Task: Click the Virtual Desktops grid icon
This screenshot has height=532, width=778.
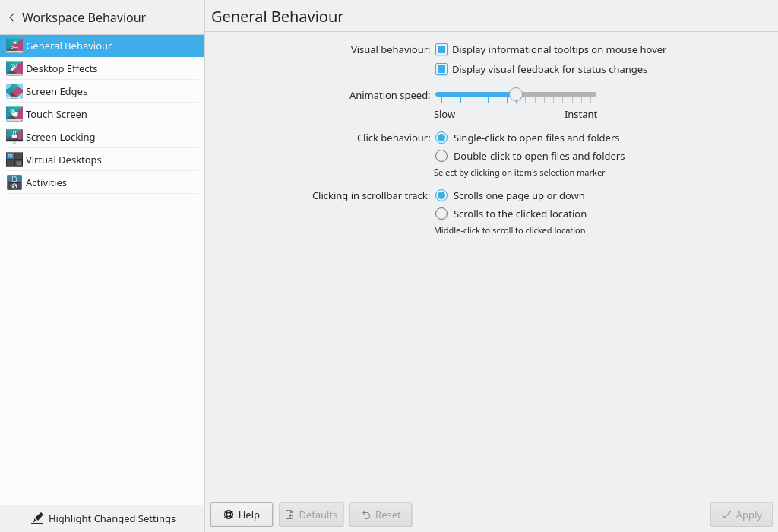Action: point(14,160)
